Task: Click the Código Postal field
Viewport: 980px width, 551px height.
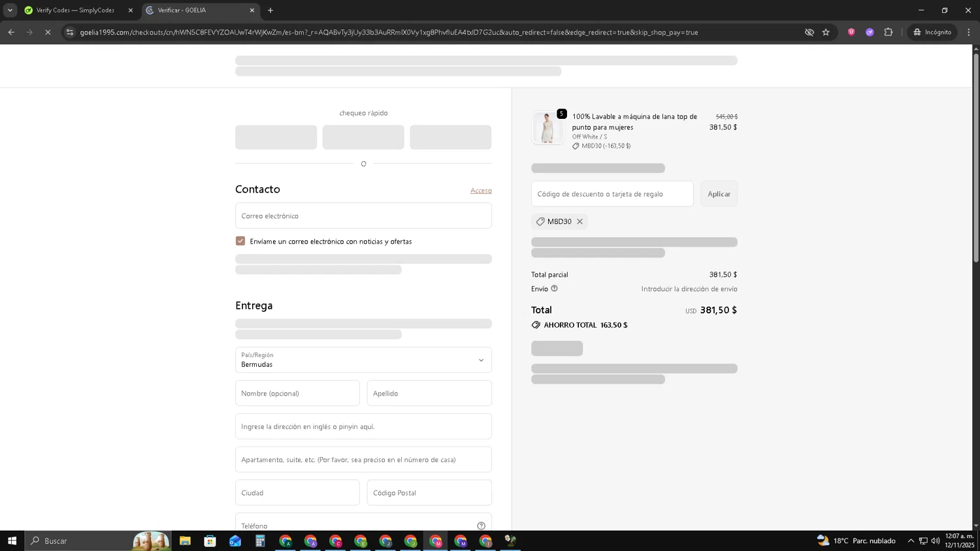Action: pos(429,493)
